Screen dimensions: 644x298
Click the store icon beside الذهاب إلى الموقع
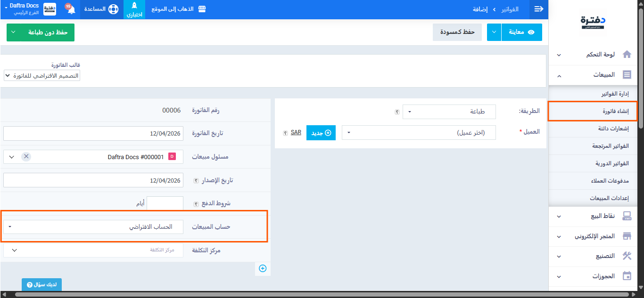pyautogui.click(x=202, y=9)
